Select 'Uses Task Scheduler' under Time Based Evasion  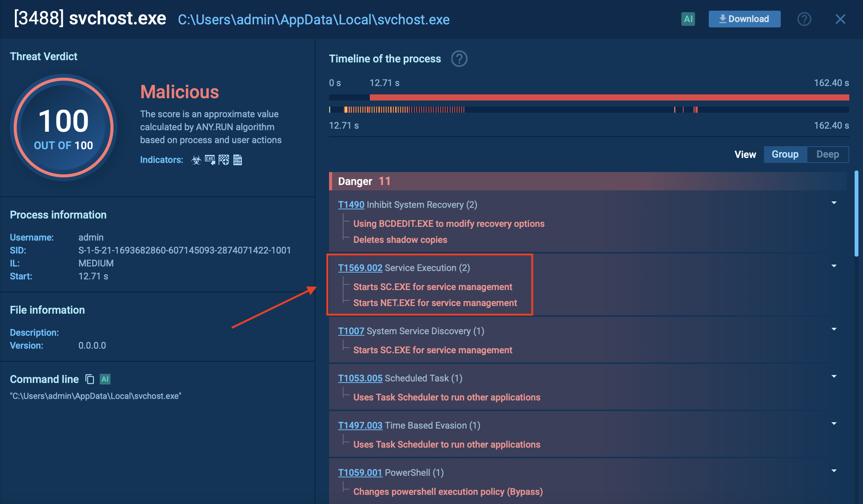click(447, 444)
